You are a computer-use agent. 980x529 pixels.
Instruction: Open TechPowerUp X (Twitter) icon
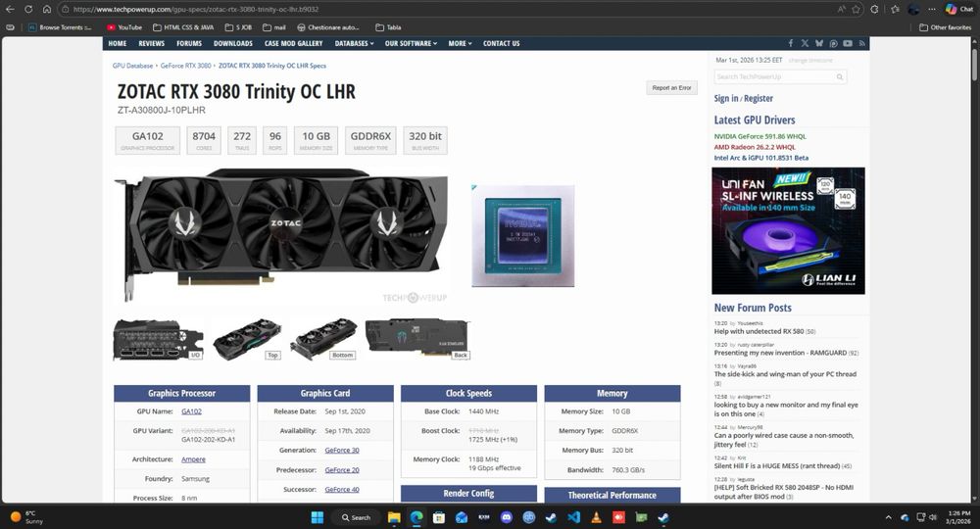[x=805, y=43]
